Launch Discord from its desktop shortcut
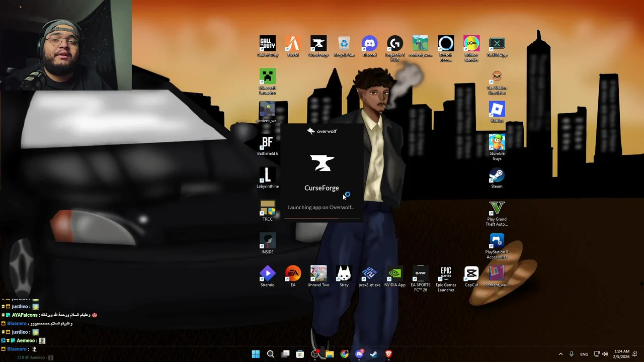This screenshot has height=362, width=644. pyautogui.click(x=369, y=47)
